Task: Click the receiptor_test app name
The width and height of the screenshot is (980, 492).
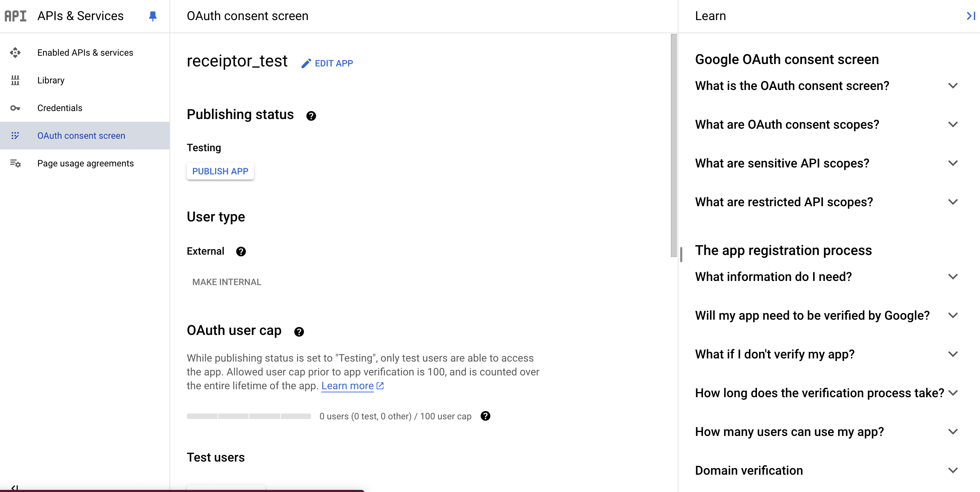Action: click(x=237, y=61)
